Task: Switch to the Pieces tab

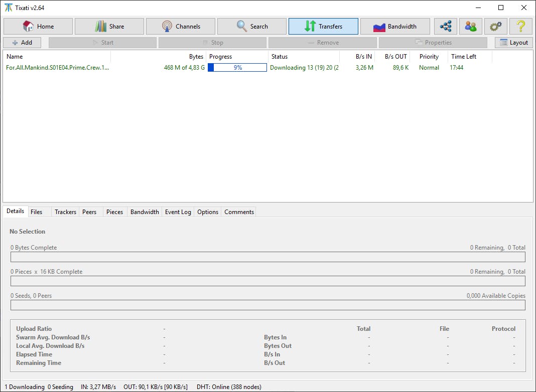Action: point(114,212)
